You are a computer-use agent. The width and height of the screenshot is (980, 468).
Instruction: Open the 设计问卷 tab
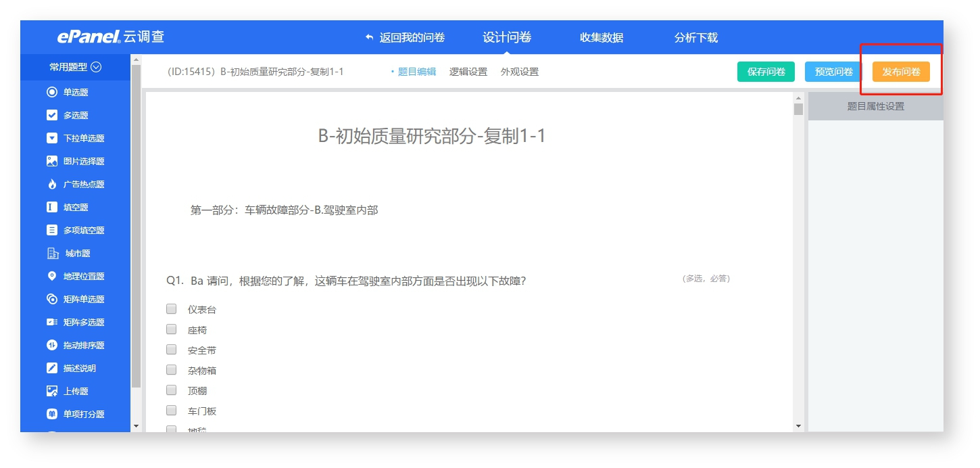[x=507, y=37]
